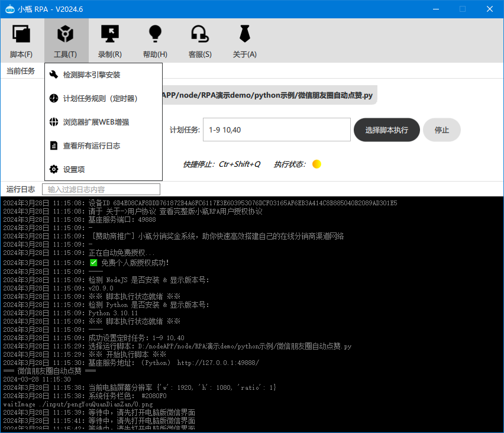The image size is (504, 433).
Task: Click log line showing v20.9.0
Action: coord(58,288)
